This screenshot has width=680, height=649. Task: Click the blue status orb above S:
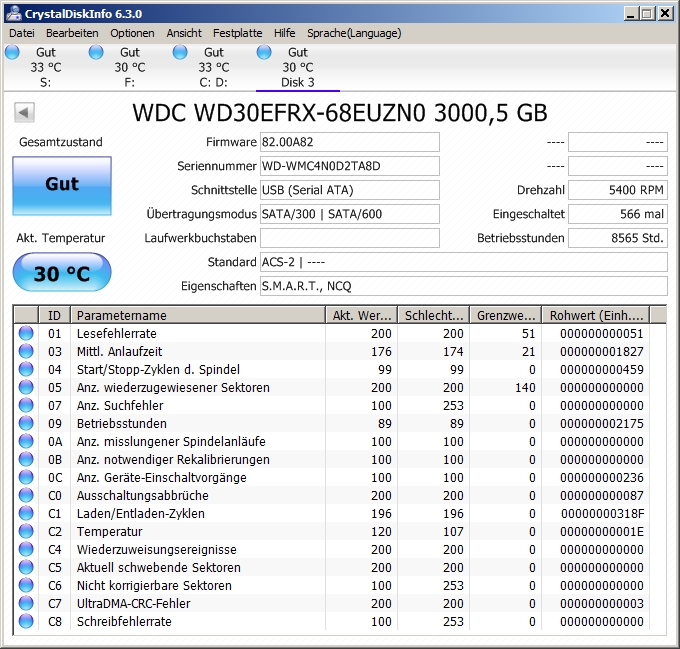pyautogui.click(x=12, y=52)
